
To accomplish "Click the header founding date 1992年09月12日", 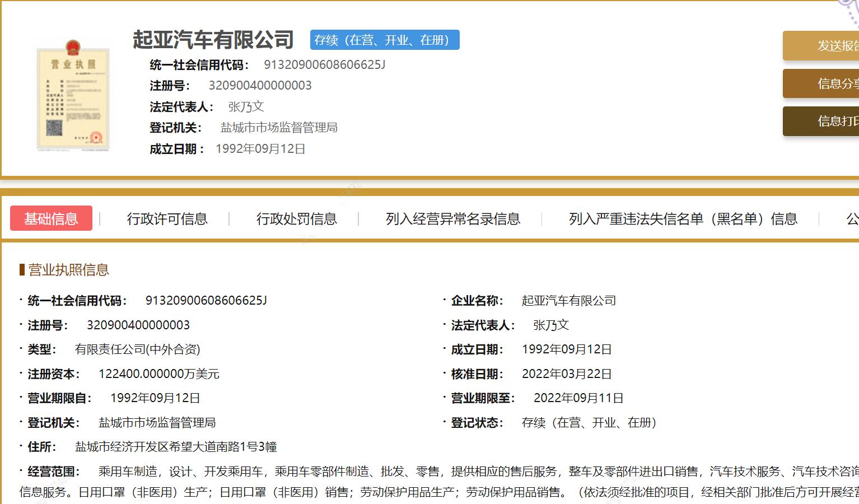I will [x=260, y=149].
